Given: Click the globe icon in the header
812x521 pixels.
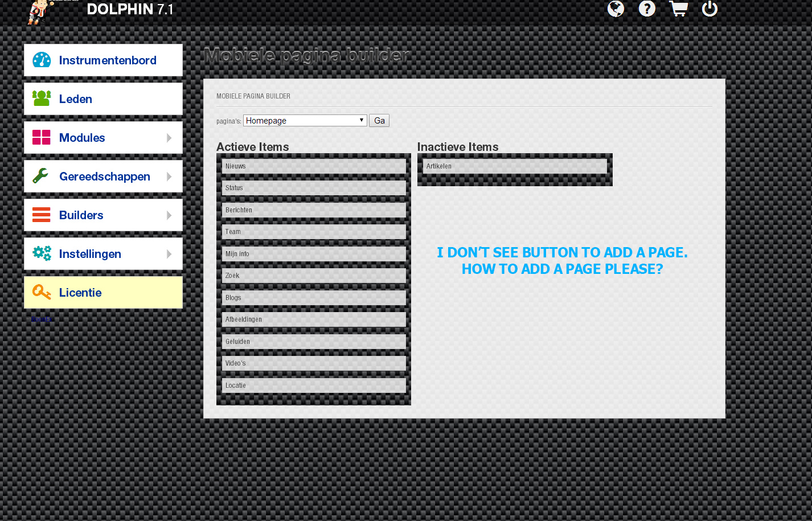Looking at the screenshot, I should (616, 9).
